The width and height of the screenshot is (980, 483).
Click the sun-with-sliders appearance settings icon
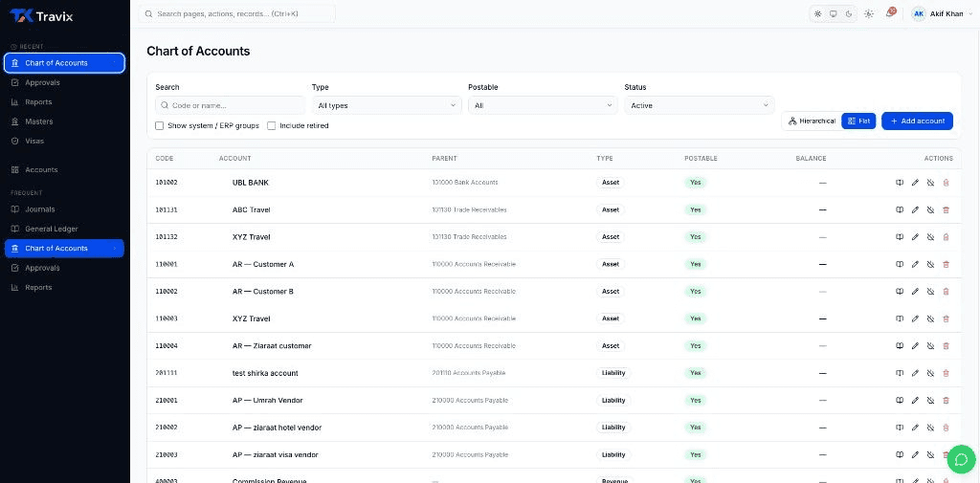coord(869,13)
